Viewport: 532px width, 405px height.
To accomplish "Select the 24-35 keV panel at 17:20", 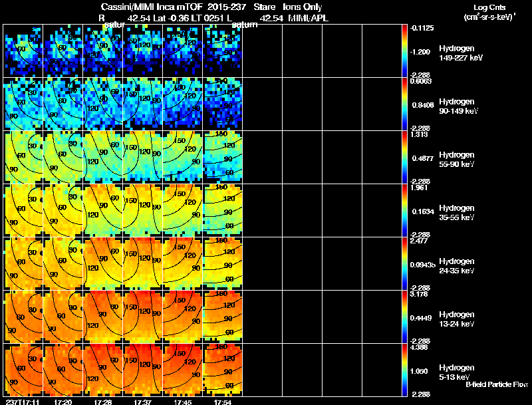I will click(63, 264).
